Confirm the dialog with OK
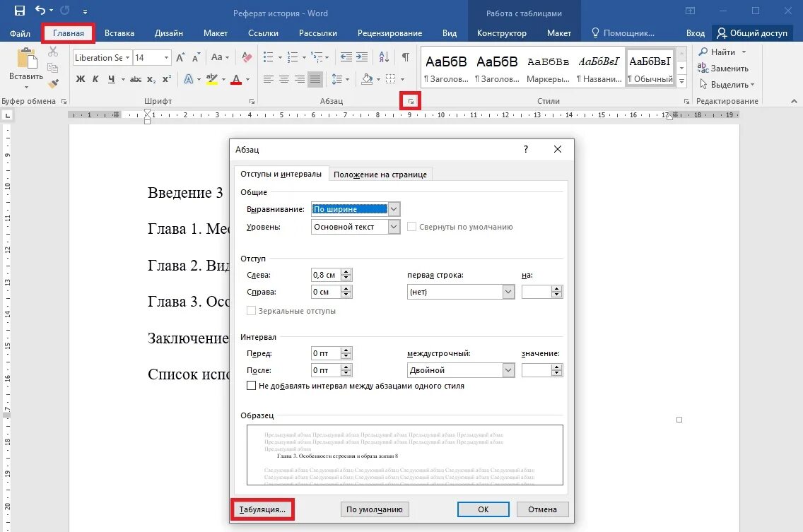The width and height of the screenshot is (803, 532). (x=483, y=509)
